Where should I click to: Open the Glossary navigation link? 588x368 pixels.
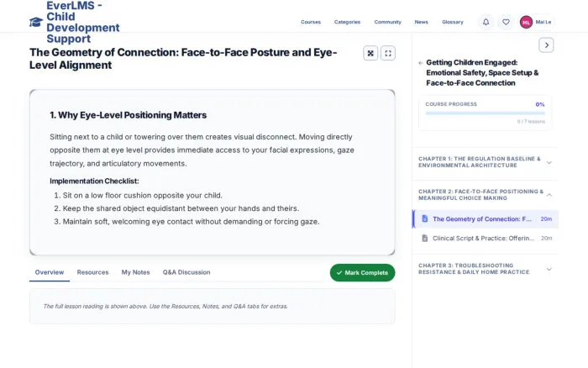[x=452, y=22]
